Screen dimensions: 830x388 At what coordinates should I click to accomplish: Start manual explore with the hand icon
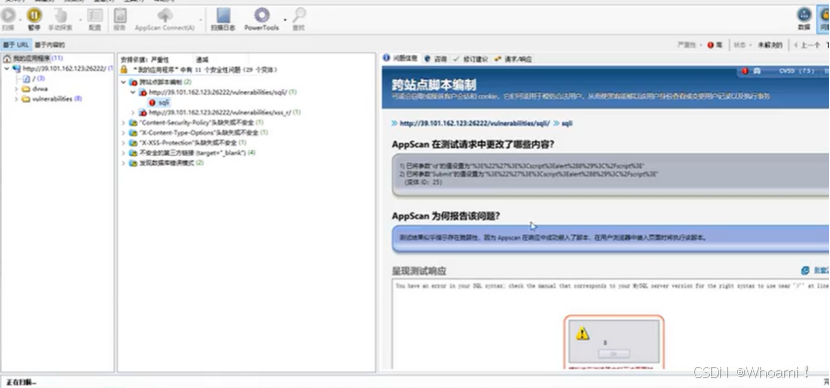(x=61, y=15)
